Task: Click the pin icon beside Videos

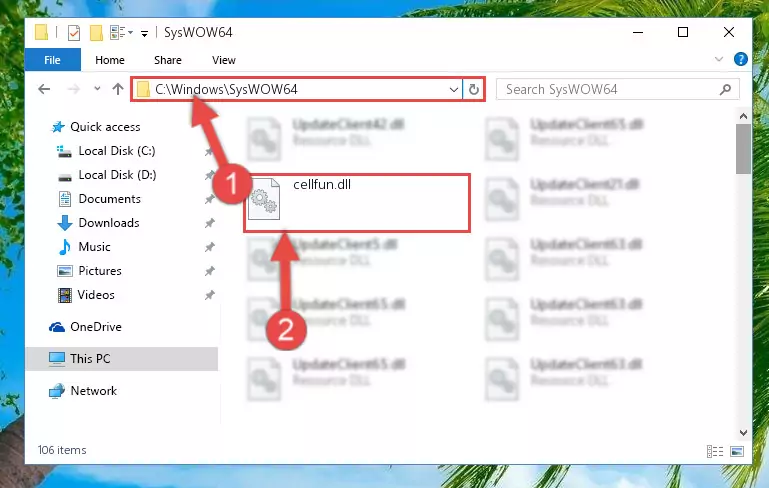Action: (x=209, y=295)
